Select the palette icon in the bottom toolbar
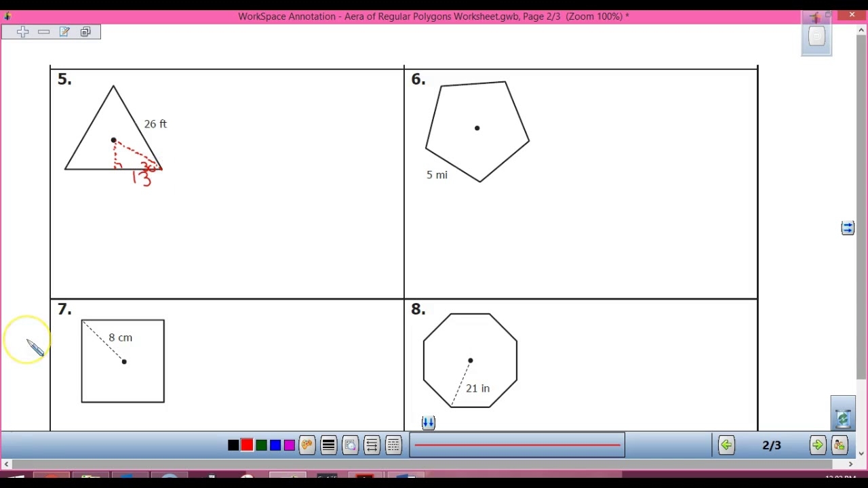 [x=307, y=445]
